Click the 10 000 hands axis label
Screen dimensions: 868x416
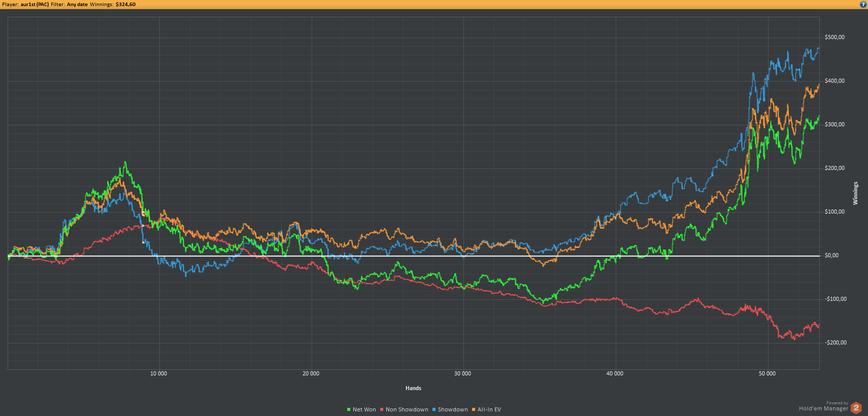tap(159, 374)
